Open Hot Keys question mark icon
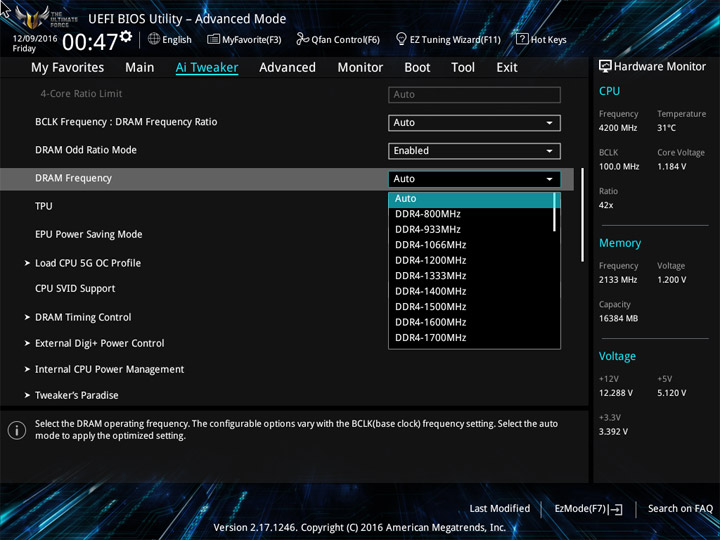 (522, 39)
